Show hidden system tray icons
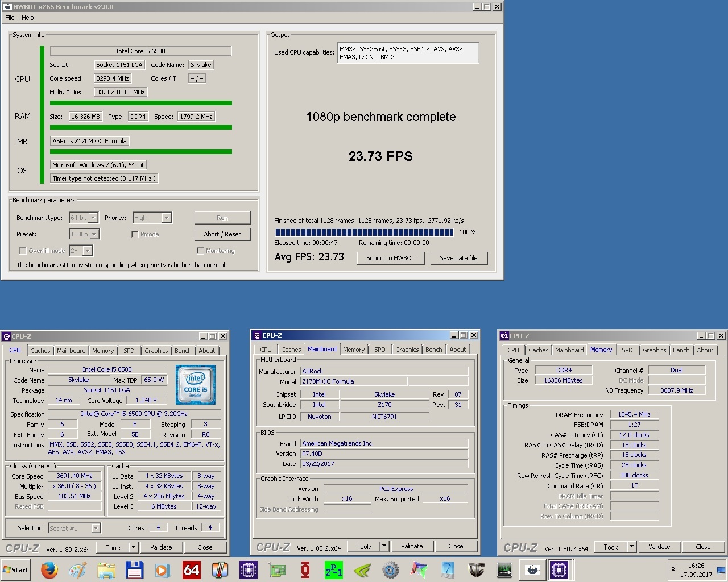The image size is (728, 582). 673,569
